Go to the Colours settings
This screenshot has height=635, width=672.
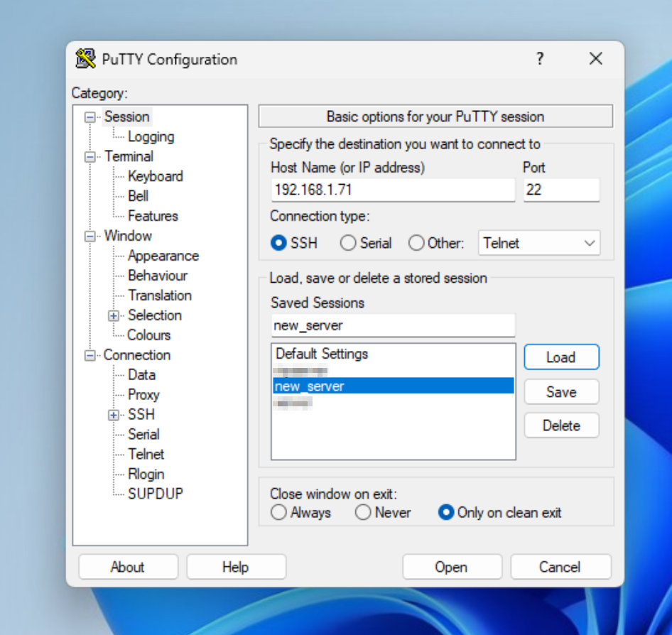(149, 335)
